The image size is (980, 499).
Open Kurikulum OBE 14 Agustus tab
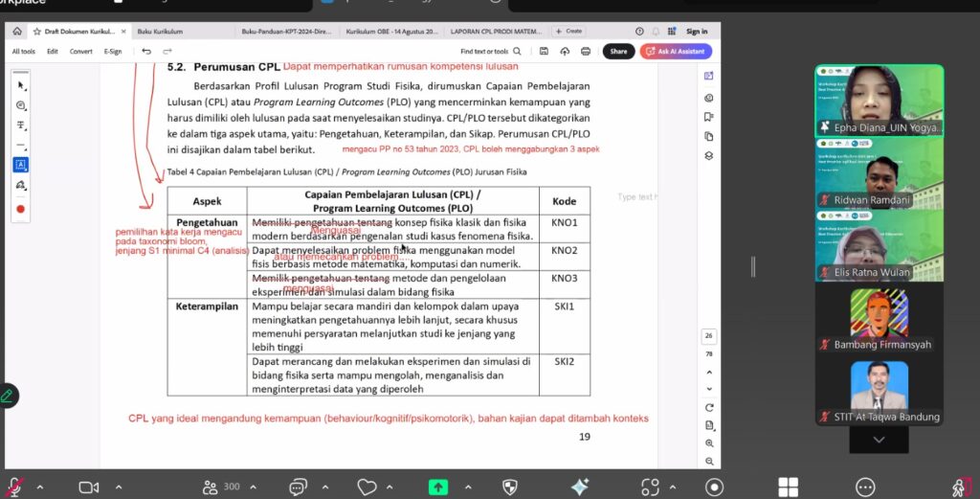click(391, 32)
